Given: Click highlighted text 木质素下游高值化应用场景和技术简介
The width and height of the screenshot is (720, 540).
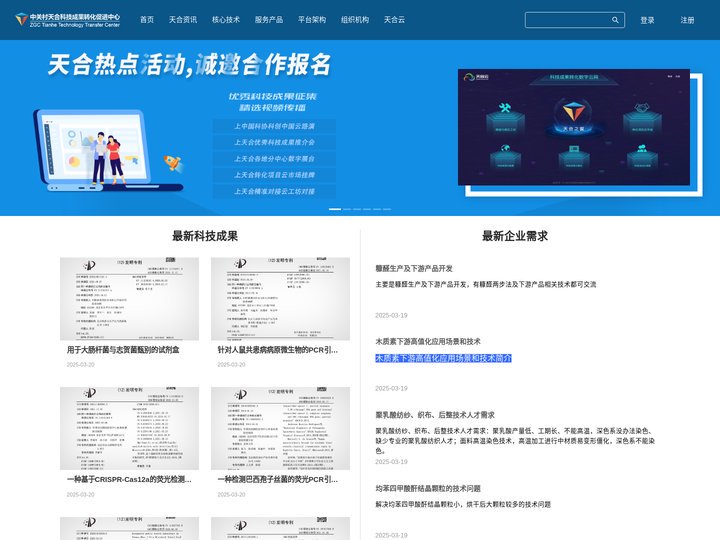Looking at the screenshot, I should [x=443, y=358].
